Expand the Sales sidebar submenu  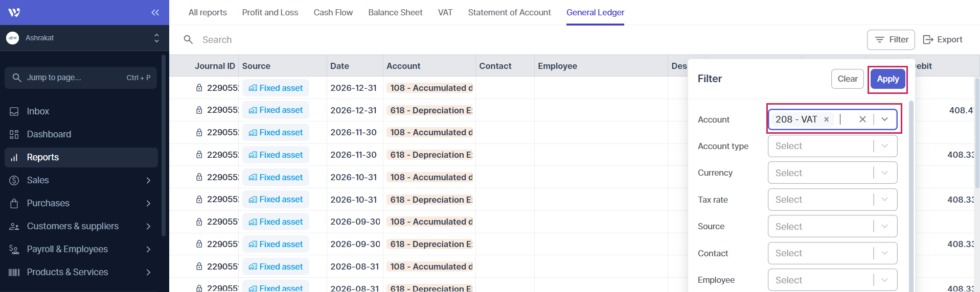tap(148, 180)
